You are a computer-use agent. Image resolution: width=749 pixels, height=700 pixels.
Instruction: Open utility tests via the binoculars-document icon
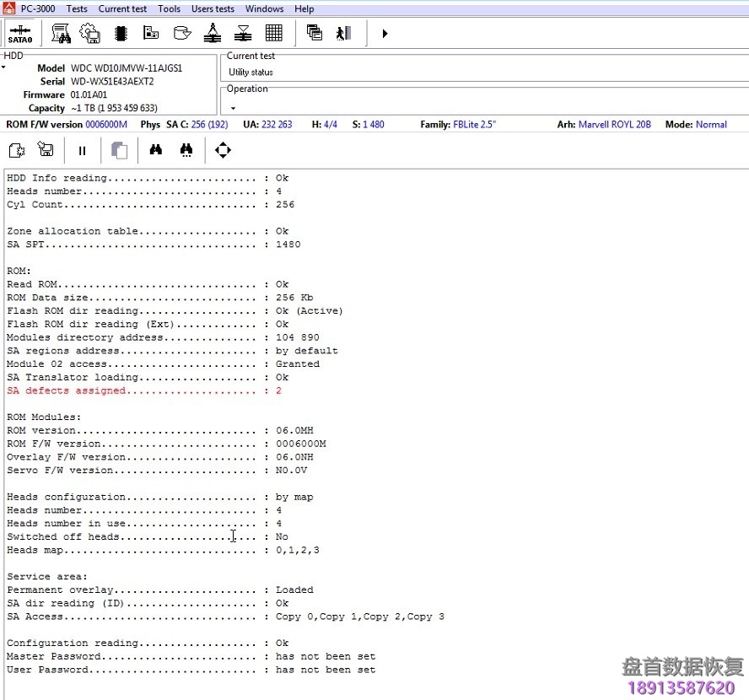pyautogui.click(x=61, y=33)
